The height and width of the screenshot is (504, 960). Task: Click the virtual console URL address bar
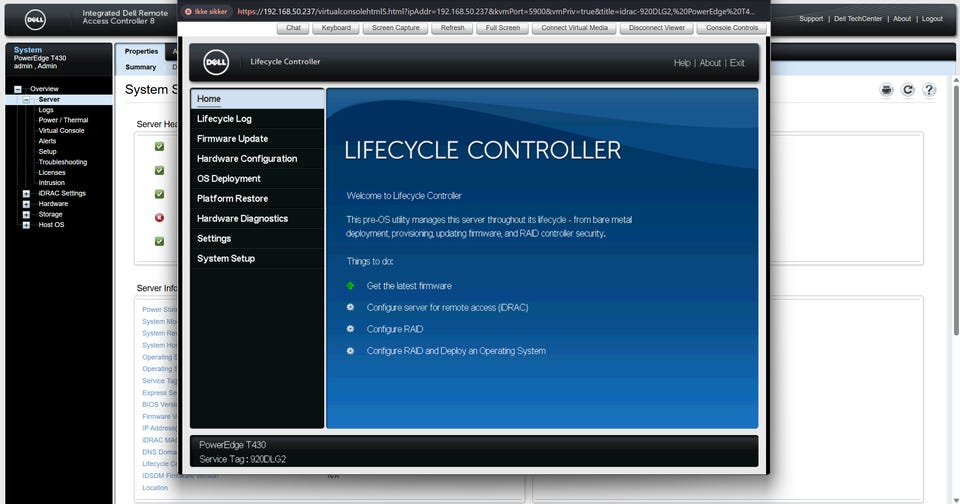pyautogui.click(x=496, y=11)
